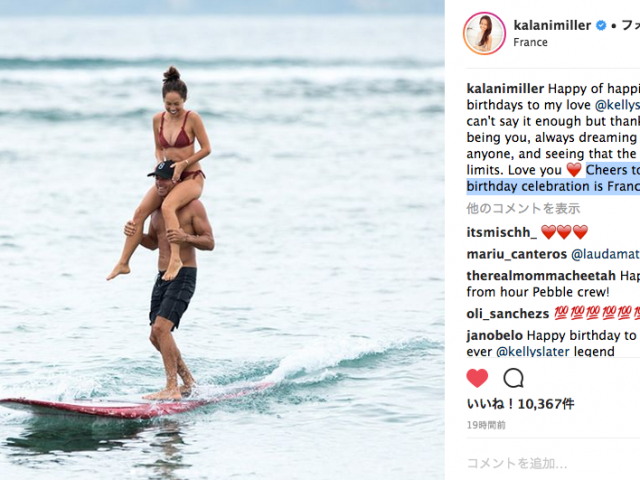
Task: Click the @kellys mention in caption
Action: coord(617,105)
